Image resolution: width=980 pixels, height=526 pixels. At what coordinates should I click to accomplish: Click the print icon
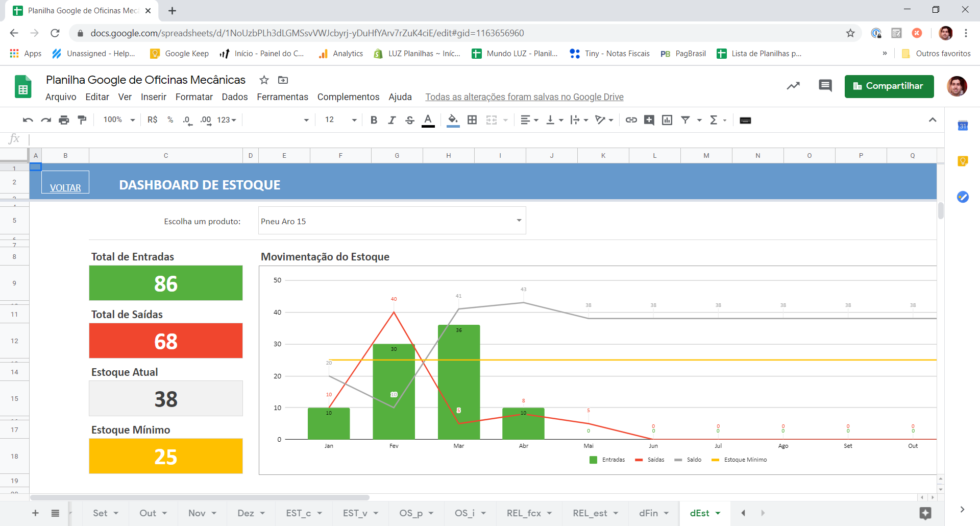tap(64, 120)
